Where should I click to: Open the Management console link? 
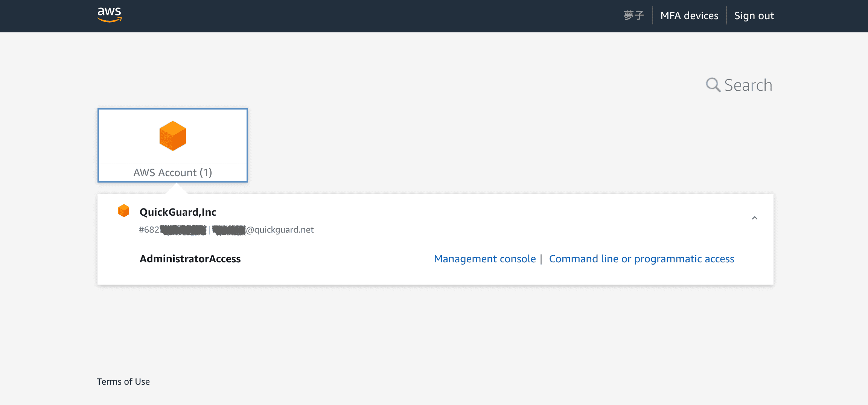[485, 259]
